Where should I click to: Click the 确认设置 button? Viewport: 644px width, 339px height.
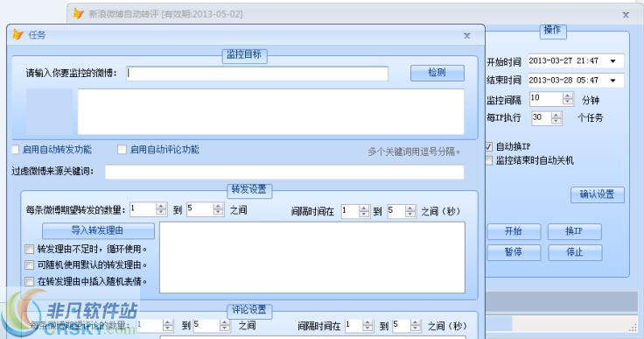tap(598, 194)
